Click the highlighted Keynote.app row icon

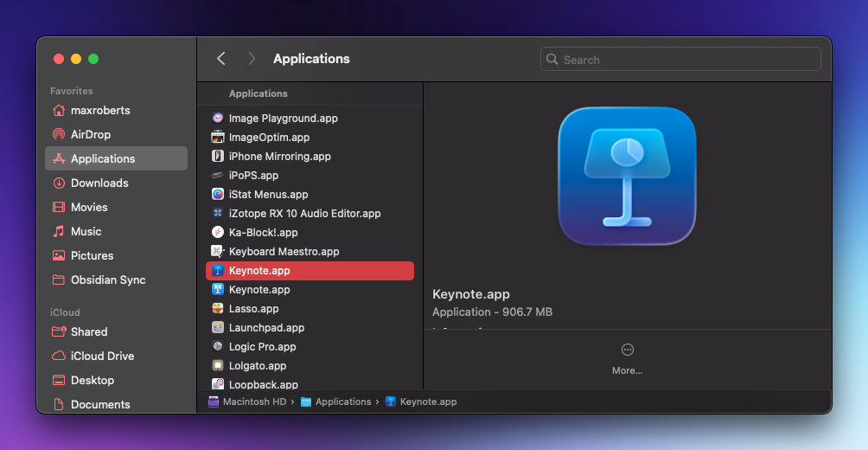(218, 271)
